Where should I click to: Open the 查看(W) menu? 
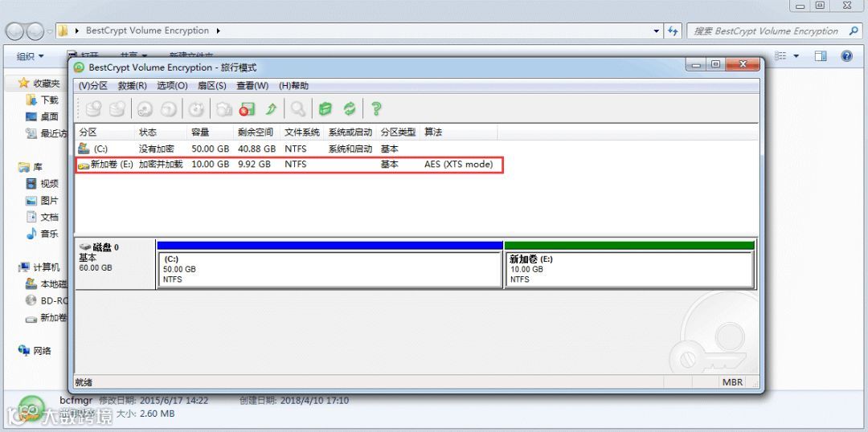pos(252,86)
